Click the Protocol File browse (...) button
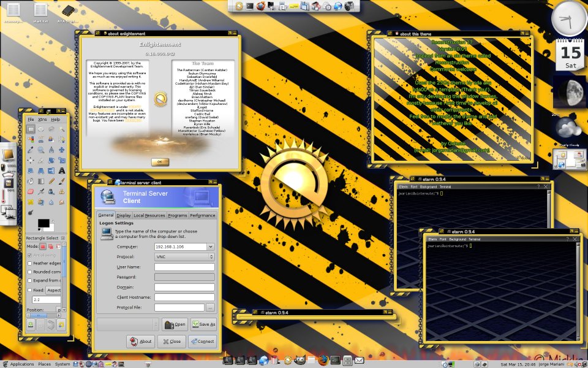 [x=210, y=307]
